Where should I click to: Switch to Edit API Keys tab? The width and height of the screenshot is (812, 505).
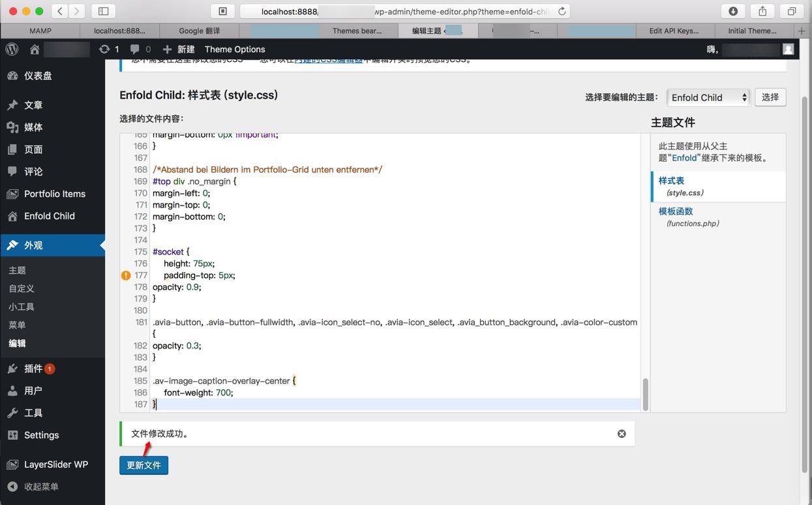click(x=674, y=31)
